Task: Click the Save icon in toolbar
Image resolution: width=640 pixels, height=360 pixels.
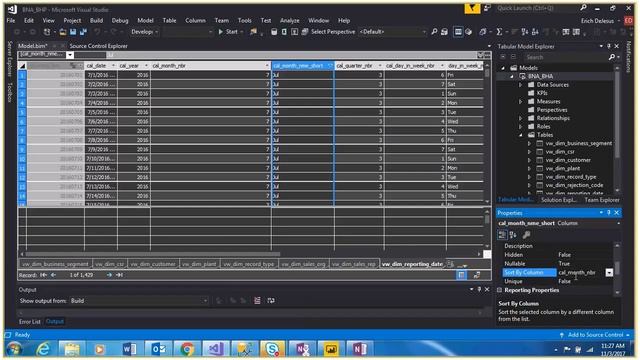Action: (x=73, y=32)
